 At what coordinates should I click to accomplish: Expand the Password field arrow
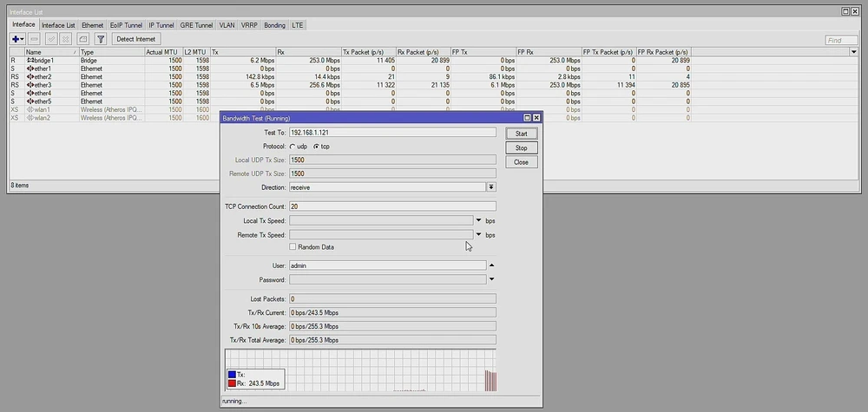(x=492, y=279)
